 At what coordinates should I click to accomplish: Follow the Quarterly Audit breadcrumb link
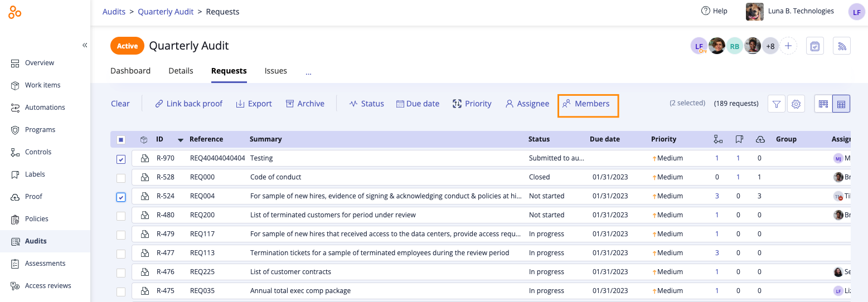coord(166,11)
